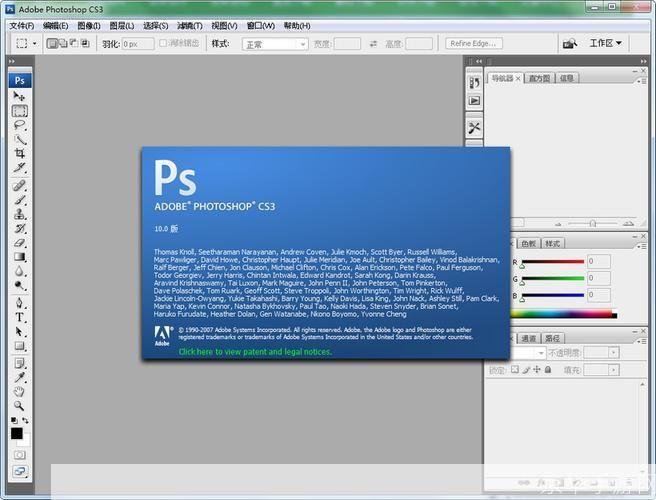The height and width of the screenshot is (500, 656).
Task: Open the 图像(I) menu
Action: (89, 26)
